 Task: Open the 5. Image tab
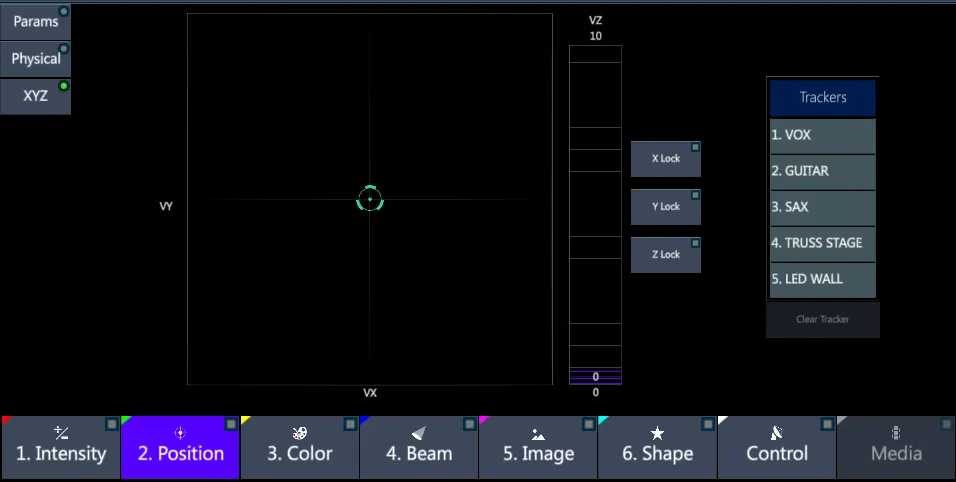[538, 447]
